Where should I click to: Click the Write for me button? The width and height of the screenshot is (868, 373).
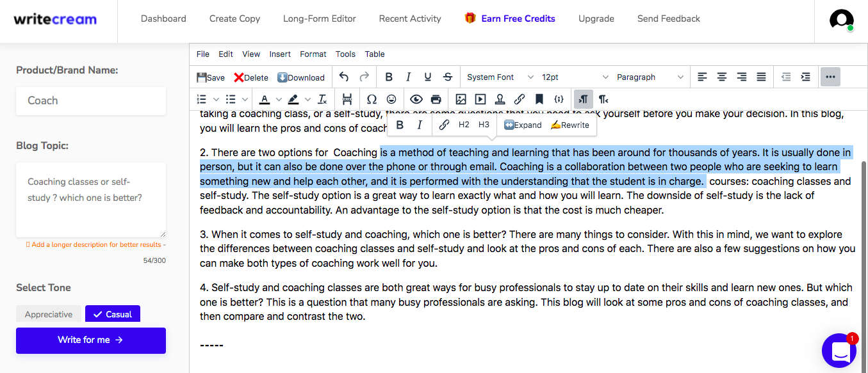90,340
